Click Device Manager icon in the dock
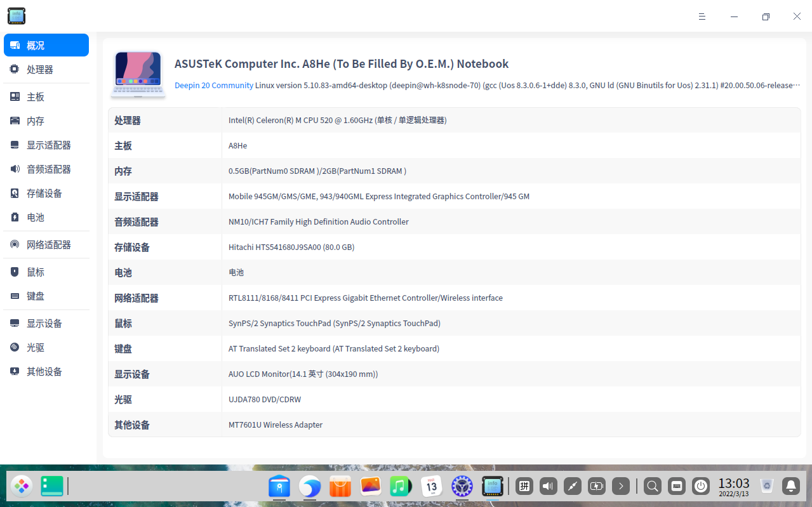The height and width of the screenshot is (507, 812). pyautogui.click(x=493, y=487)
